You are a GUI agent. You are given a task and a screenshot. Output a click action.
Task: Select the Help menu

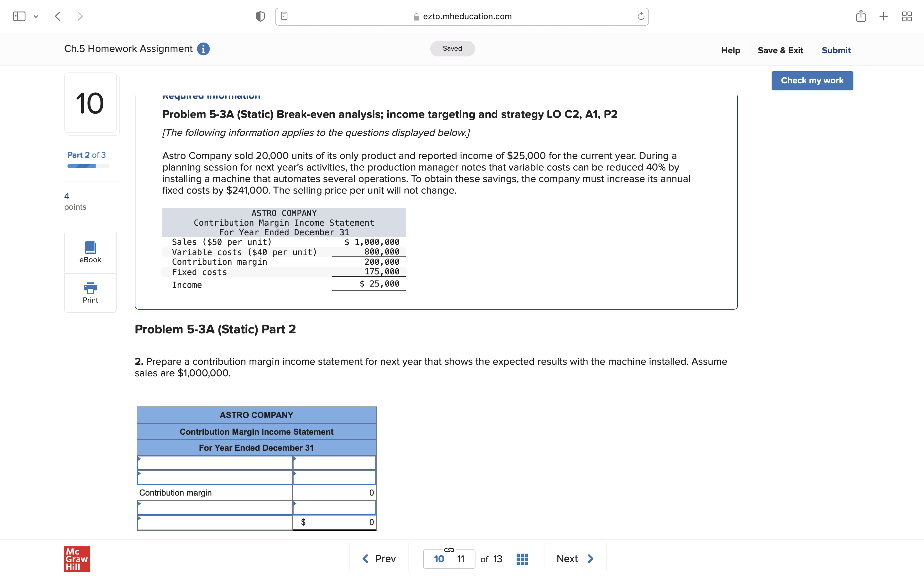click(x=730, y=50)
